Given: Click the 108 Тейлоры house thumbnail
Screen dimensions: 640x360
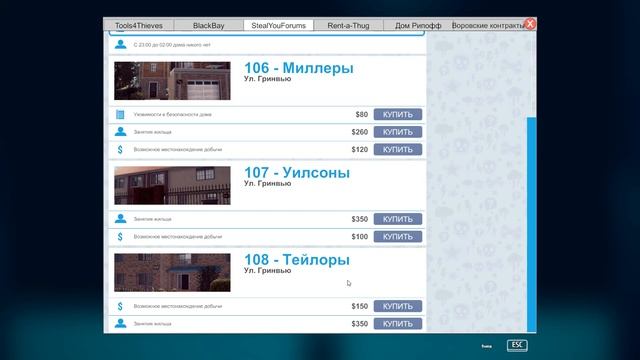Looking at the screenshot, I should coord(172,273).
